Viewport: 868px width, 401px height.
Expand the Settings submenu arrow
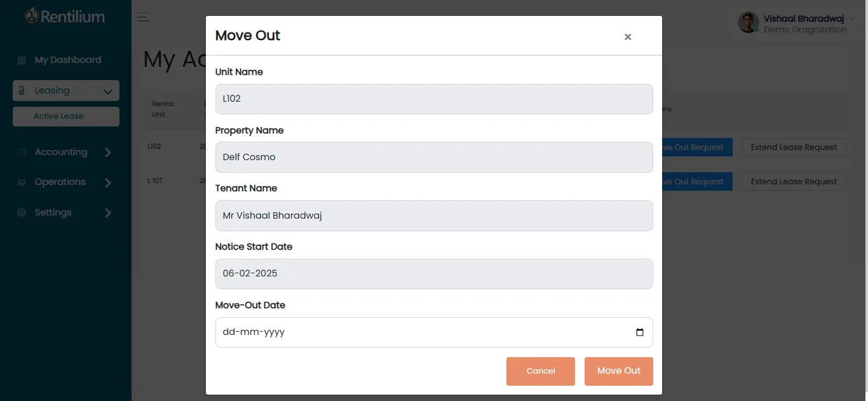coord(107,213)
